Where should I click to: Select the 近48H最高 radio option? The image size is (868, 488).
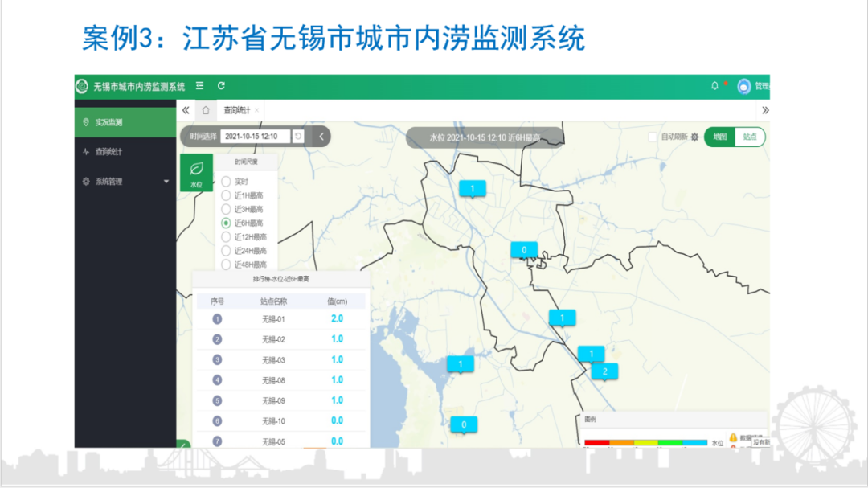coord(226,265)
